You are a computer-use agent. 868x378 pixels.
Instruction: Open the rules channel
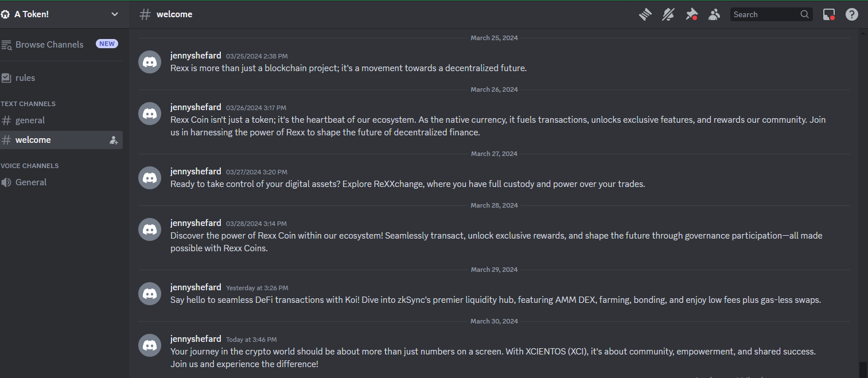[25, 77]
